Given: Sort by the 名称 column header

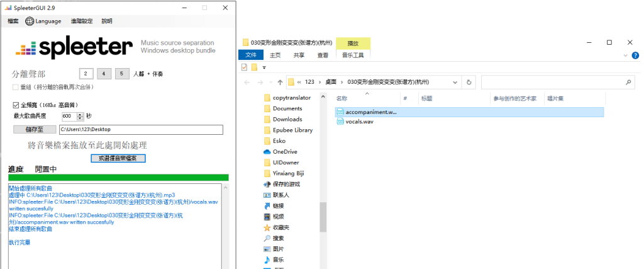Looking at the screenshot, I should click(x=341, y=99).
